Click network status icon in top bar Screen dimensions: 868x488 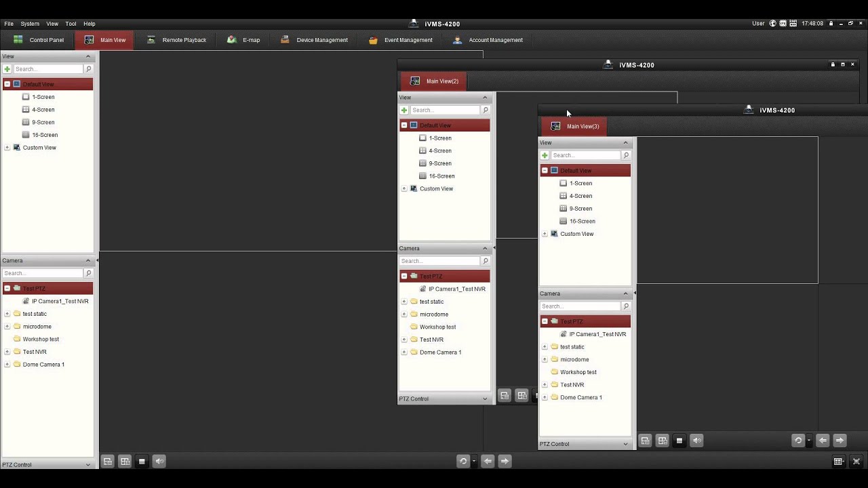tap(773, 24)
